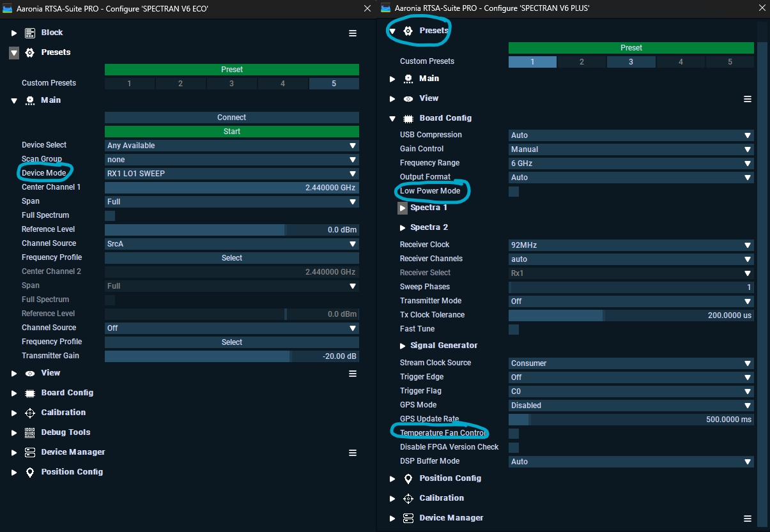Viewport: 770px width, 532px height.
Task: Click the Calibration crosshair icon in ECO panel
Action: coord(30,413)
